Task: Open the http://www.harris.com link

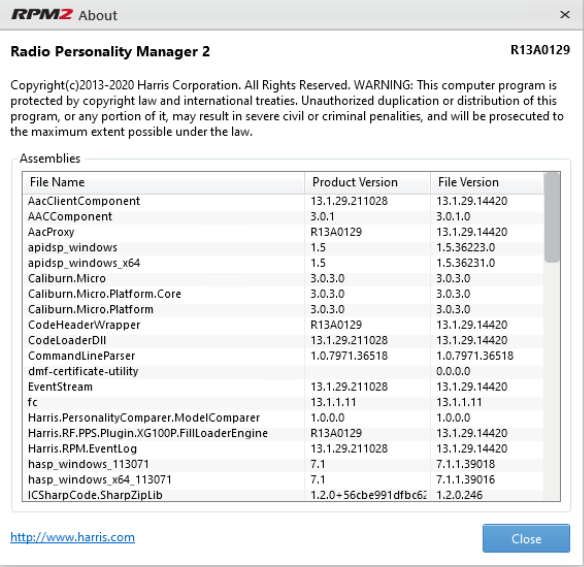Action: pyautogui.click(x=73, y=537)
